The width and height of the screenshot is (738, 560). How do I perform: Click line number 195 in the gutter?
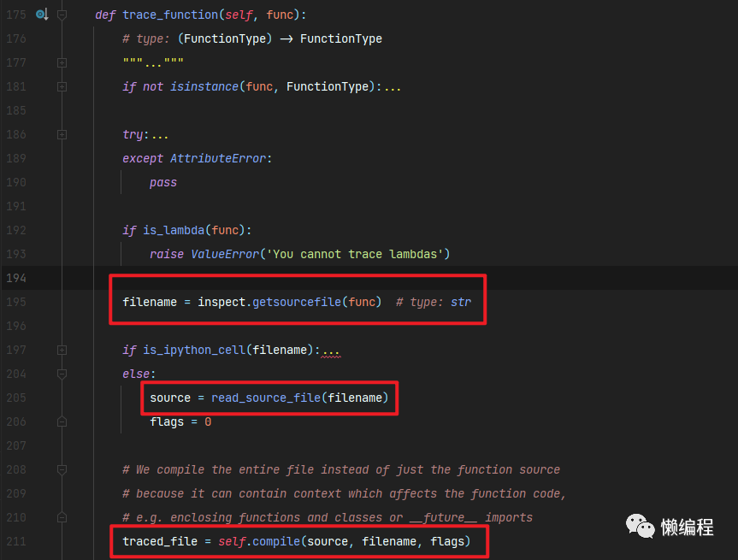pyautogui.click(x=16, y=302)
